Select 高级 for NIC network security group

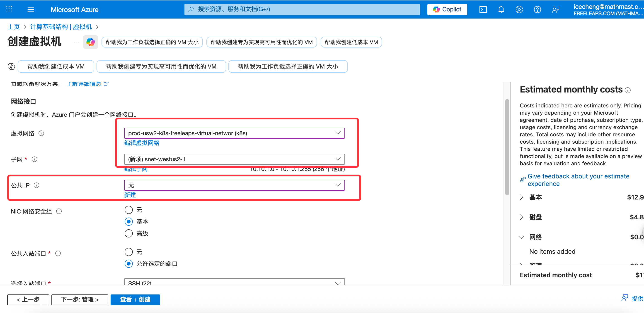(128, 233)
